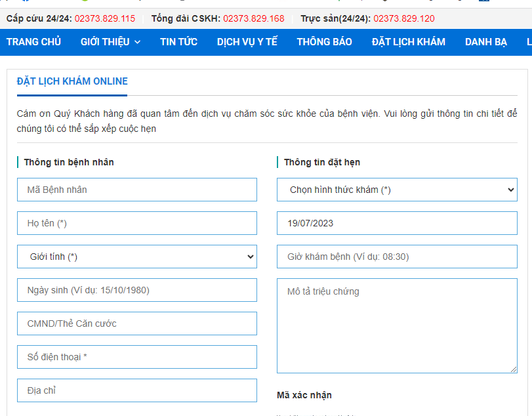Focus the Giờ khám bệnh field
Screen dimensions: 532x416
397,257
